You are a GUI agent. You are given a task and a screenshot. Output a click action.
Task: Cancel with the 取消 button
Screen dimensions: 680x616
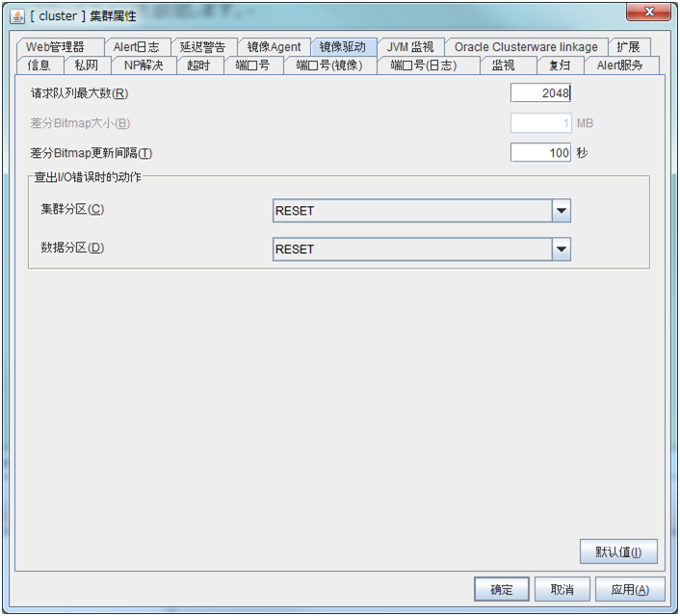point(562,590)
